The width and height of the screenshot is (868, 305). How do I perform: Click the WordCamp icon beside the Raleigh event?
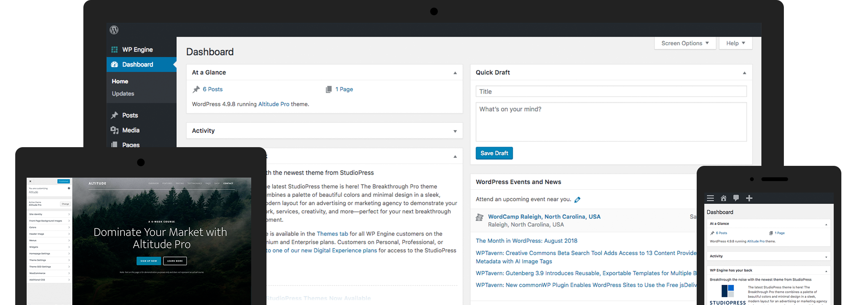pyautogui.click(x=480, y=217)
